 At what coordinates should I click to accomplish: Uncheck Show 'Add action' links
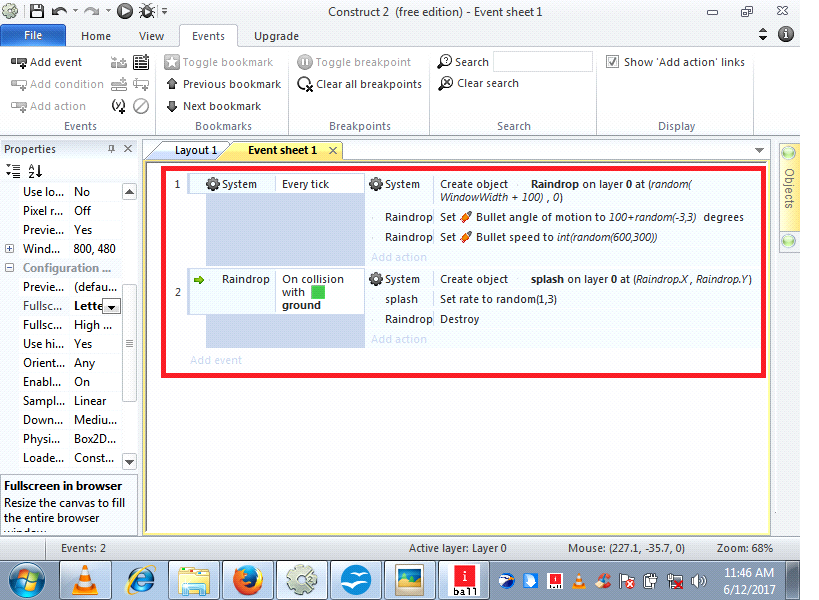coord(611,61)
